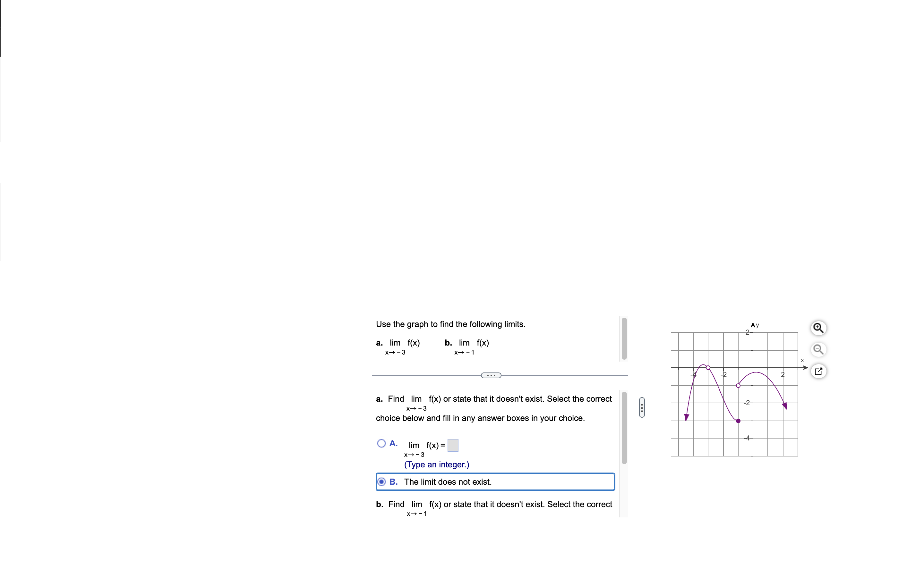Screen dimensions: 924x577
Task: Click the grayed magnifier-minus icon
Action: click(819, 349)
